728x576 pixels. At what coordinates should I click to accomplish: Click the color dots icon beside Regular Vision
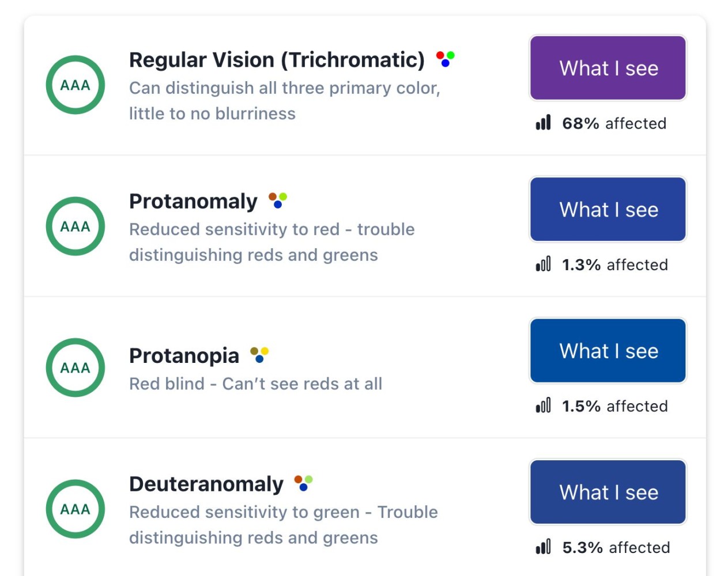444,58
